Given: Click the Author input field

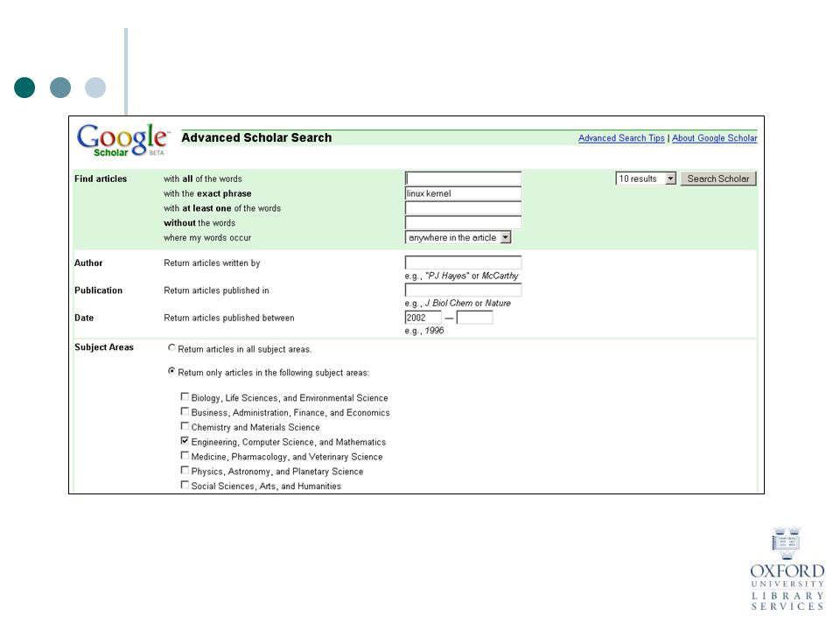Looking at the screenshot, I should point(463,262).
